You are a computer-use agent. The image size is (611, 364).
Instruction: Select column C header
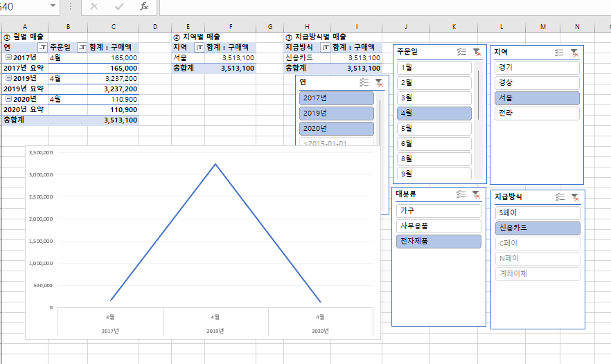pyautogui.click(x=114, y=27)
